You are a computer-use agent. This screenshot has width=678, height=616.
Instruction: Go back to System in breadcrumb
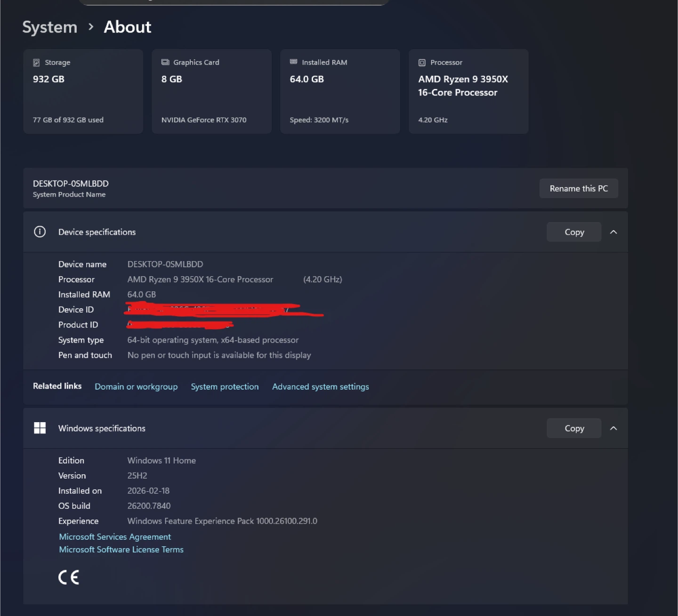[x=50, y=27]
